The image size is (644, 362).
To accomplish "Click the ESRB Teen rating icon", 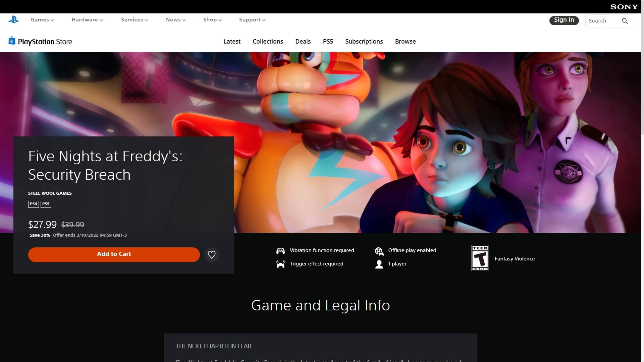I will [x=480, y=258].
